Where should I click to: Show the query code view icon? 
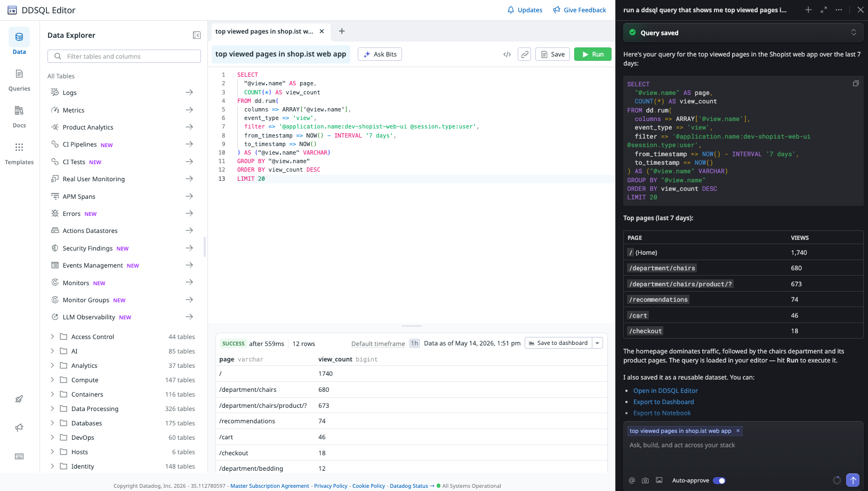[x=507, y=54]
